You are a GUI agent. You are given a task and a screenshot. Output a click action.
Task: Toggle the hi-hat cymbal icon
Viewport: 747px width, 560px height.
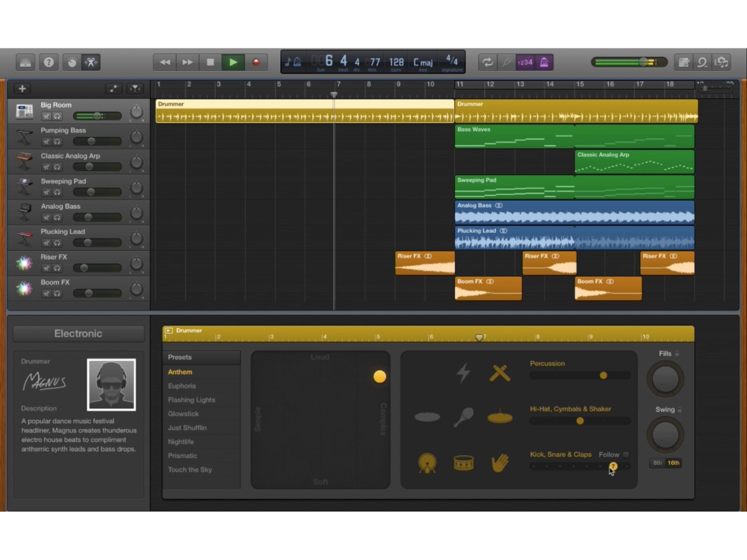point(500,416)
